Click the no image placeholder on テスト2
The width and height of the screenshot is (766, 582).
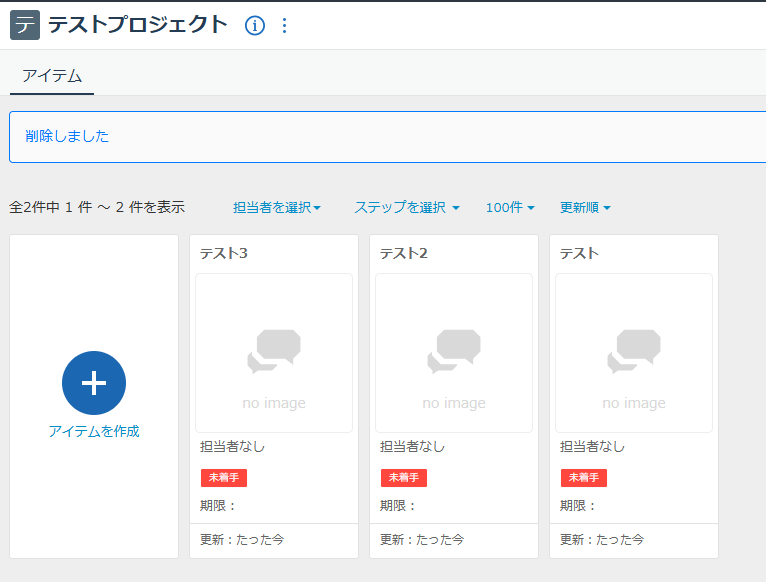pos(454,353)
